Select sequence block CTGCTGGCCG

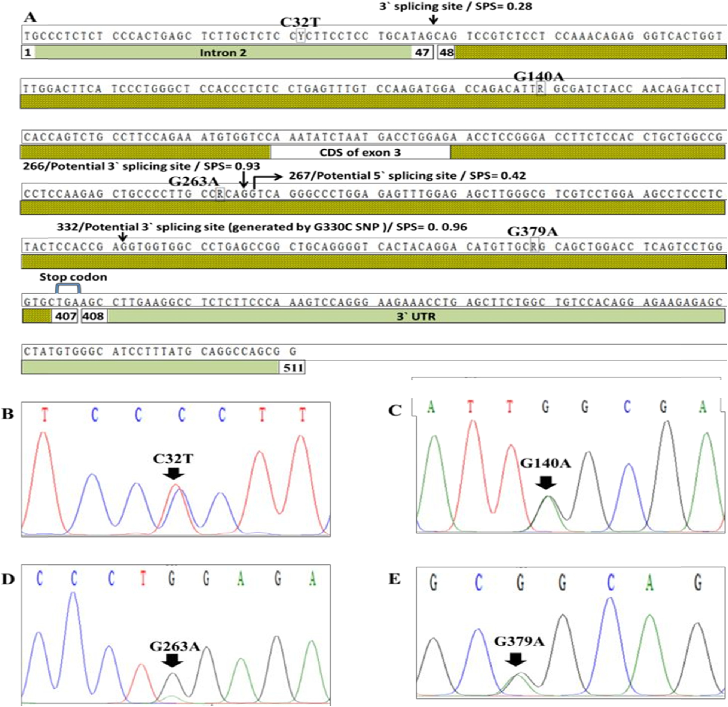click(683, 137)
